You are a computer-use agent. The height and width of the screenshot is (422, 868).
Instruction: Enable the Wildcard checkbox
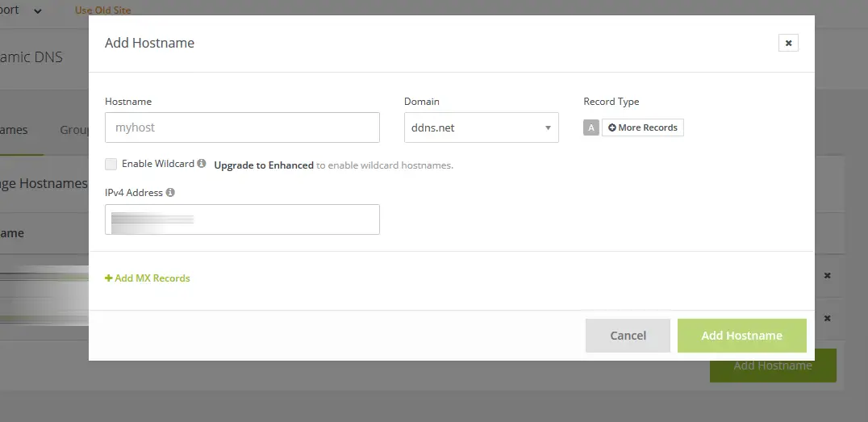click(x=111, y=165)
